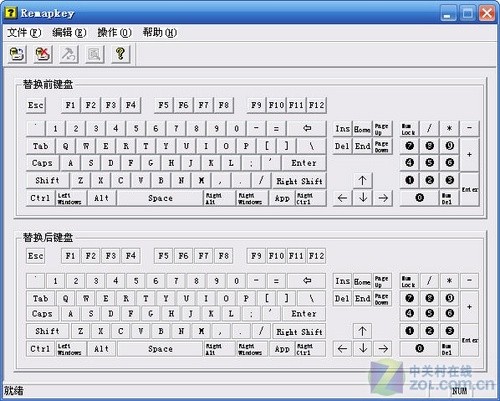Click the Esc key in 替换后键盘

(x=36, y=256)
